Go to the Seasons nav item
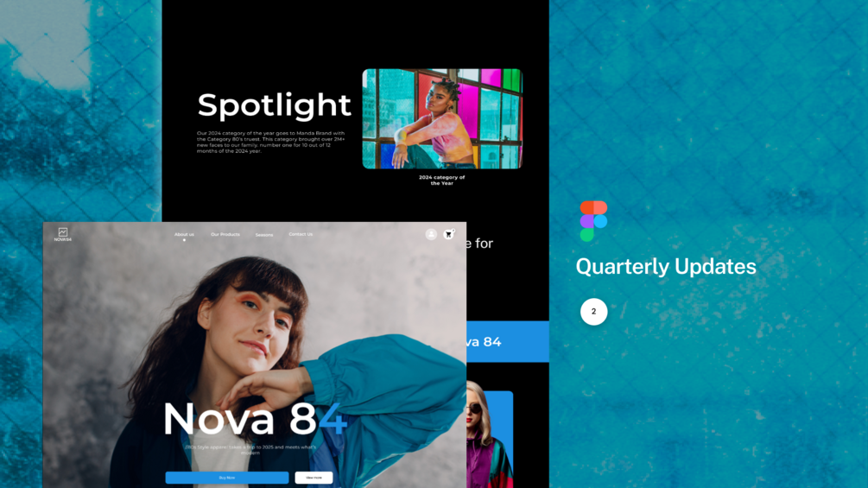This screenshot has width=868, height=488. 264,235
